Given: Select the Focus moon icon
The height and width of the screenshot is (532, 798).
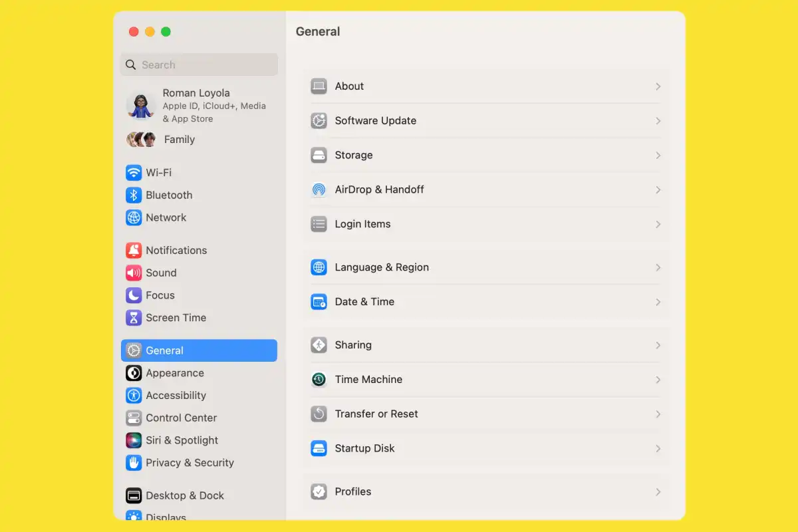Looking at the screenshot, I should pyautogui.click(x=134, y=295).
